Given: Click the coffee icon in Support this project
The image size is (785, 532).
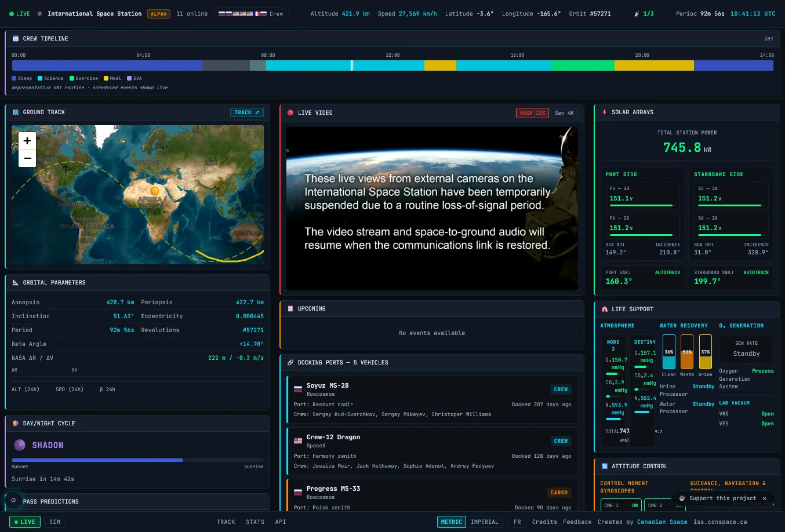Looking at the screenshot, I should (682, 498).
